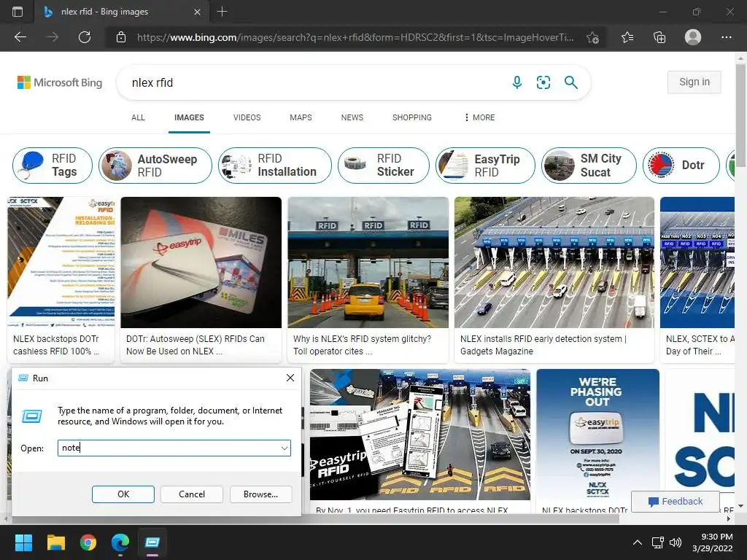Screen dimensions: 747x560
Task: Click Run app taskbar icon
Action: (x=152, y=542)
